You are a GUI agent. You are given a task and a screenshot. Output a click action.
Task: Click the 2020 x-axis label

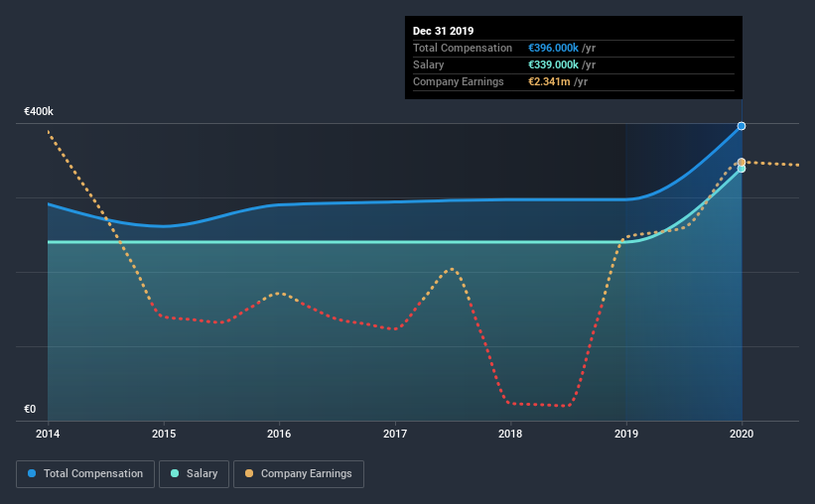(742, 434)
